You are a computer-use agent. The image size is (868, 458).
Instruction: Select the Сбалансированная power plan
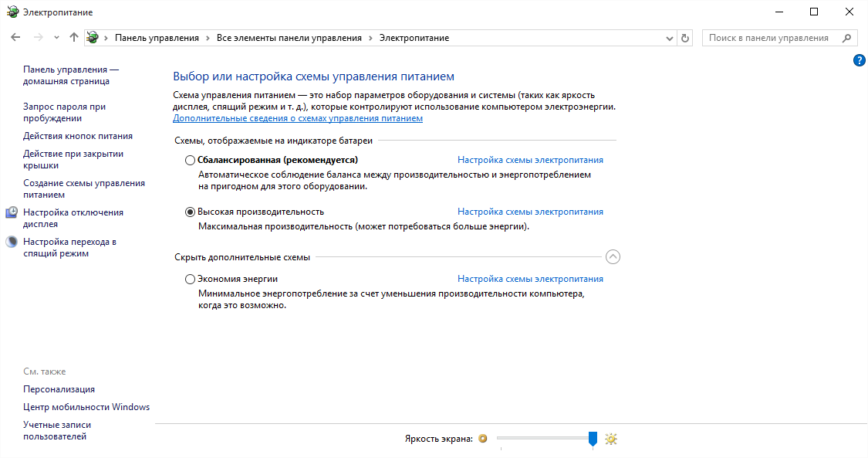[191, 161]
